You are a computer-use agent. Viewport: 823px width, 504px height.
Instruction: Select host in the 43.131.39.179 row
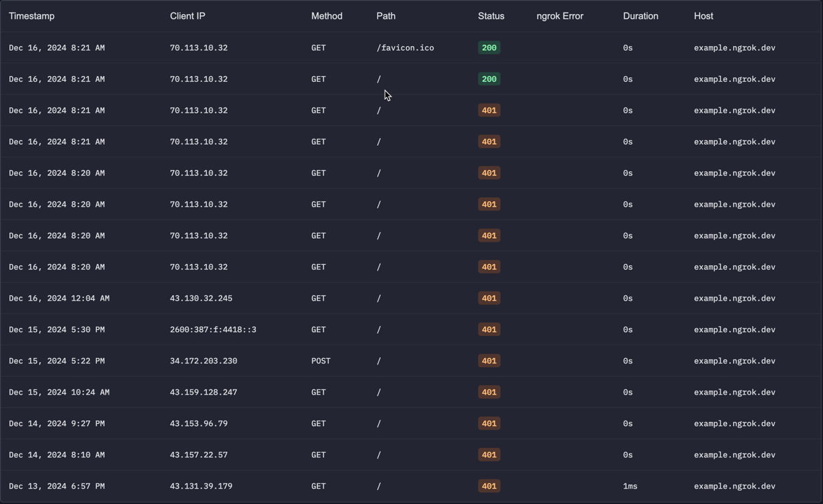pyautogui.click(x=734, y=487)
